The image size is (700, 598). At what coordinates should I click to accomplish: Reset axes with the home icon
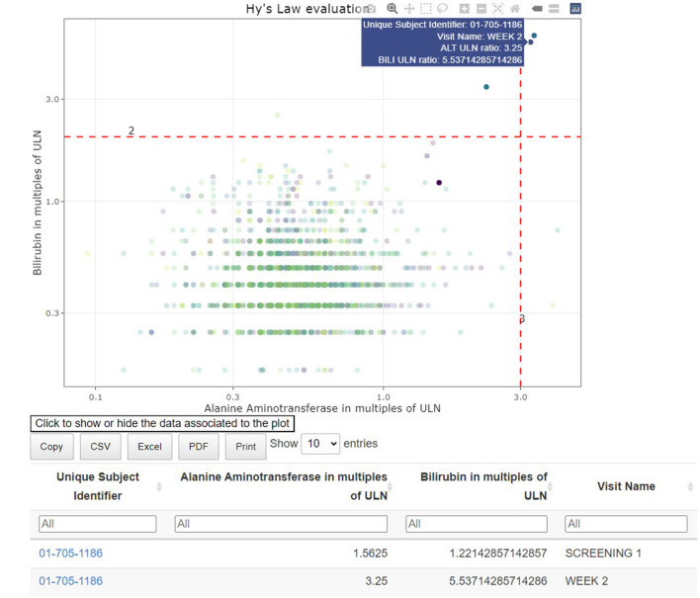pos(515,9)
